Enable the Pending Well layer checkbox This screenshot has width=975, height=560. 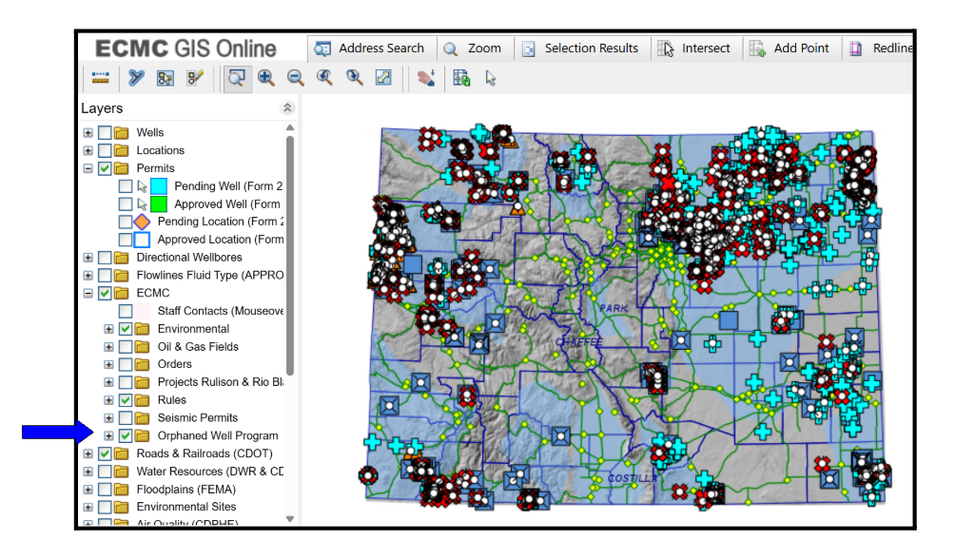[x=126, y=186]
